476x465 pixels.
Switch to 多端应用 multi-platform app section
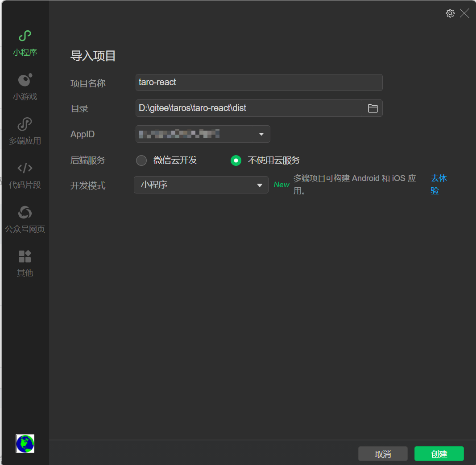tap(25, 132)
